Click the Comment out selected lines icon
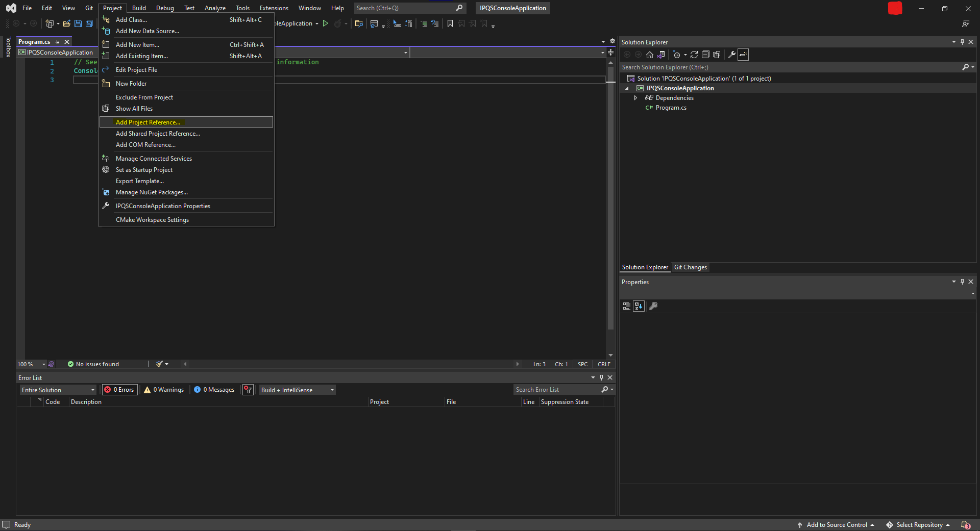 click(x=424, y=23)
